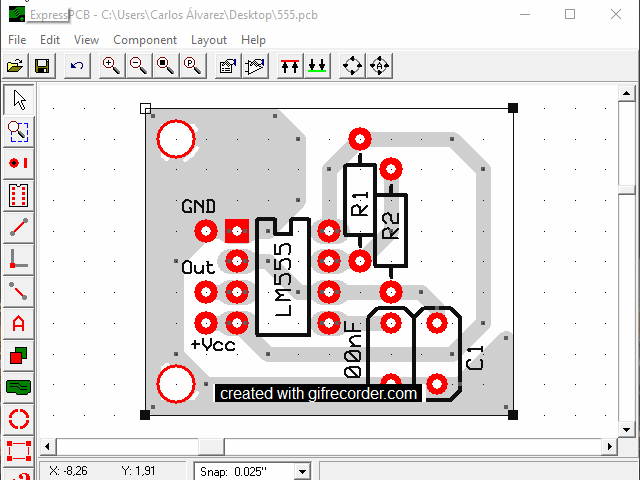Select the place text A tool
Viewport: 640px width, 480px height.
click(19, 323)
